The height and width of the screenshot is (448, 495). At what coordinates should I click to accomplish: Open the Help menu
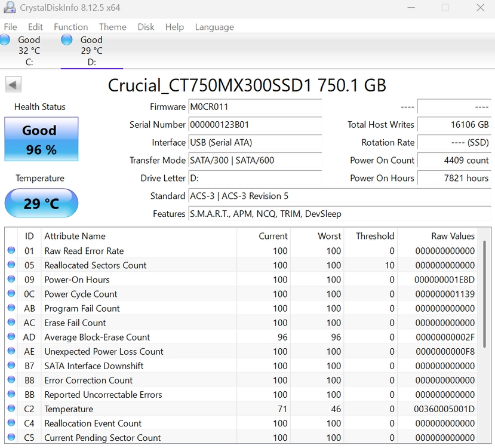pyautogui.click(x=174, y=27)
